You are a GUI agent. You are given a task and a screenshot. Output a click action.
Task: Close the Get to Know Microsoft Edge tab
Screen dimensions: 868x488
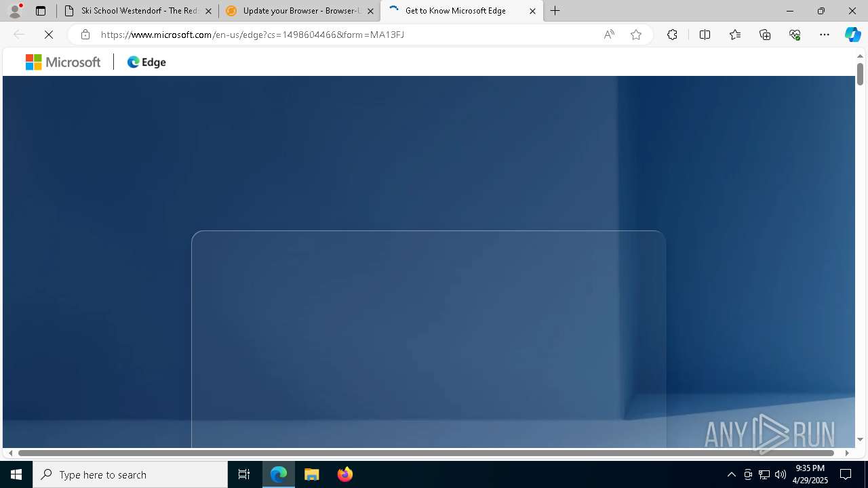click(532, 11)
